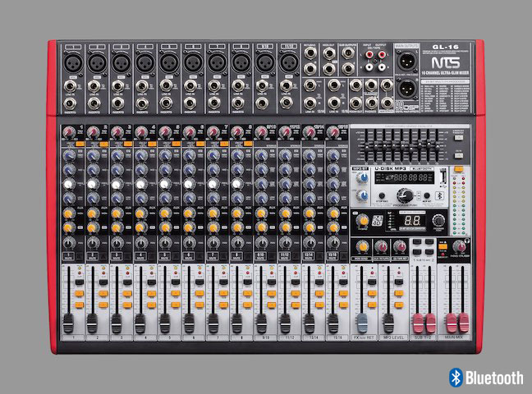This screenshot has width=532, height=394.
Task: Select the channel 5 XLR mic input
Action: (169, 62)
